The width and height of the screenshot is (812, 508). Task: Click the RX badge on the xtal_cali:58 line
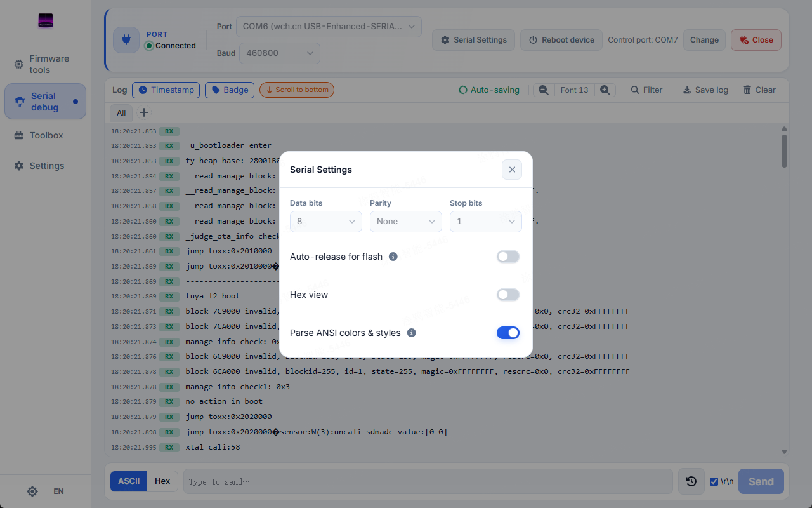169,447
